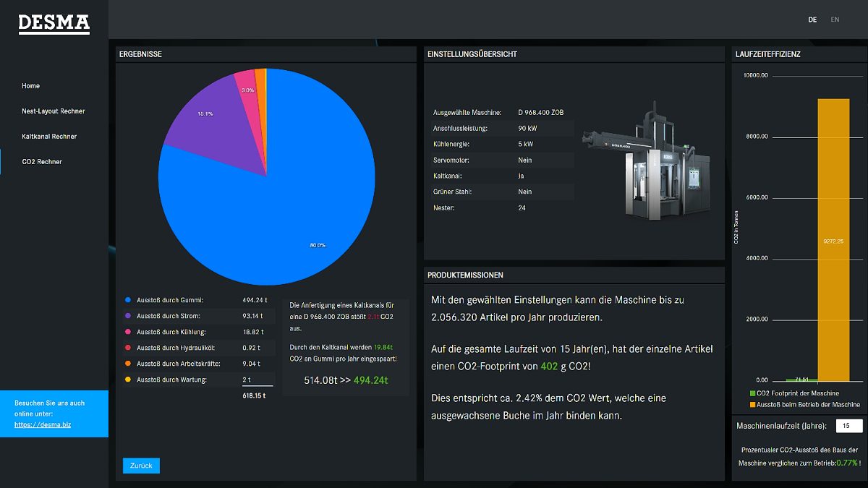Switch language to DE
868x488 pixels.
point(812,20)
